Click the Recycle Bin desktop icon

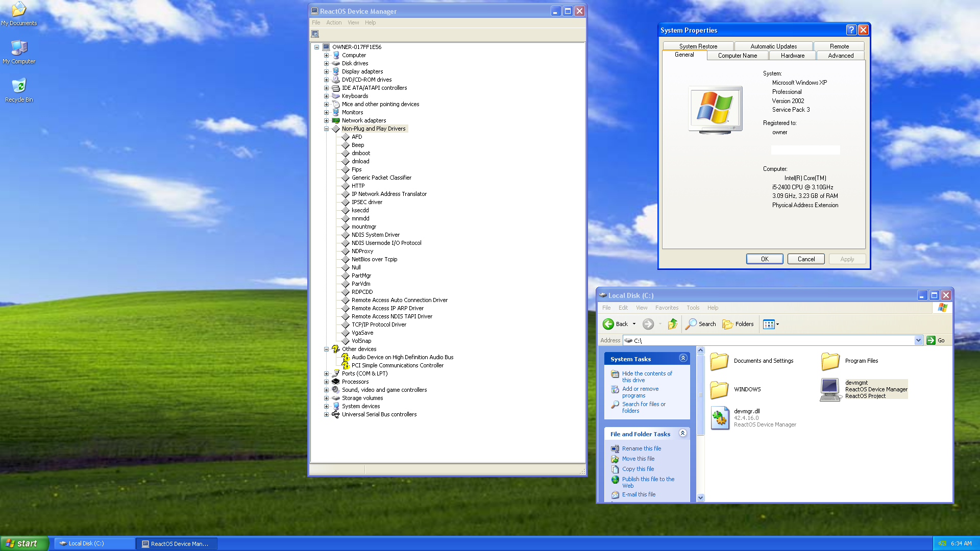(x=19, y=90)
